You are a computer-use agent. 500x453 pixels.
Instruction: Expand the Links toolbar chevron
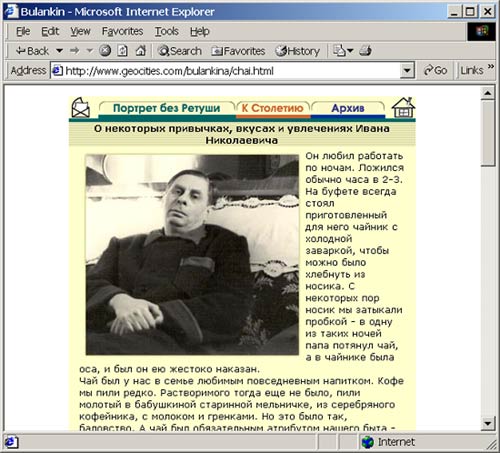[490, 67]
